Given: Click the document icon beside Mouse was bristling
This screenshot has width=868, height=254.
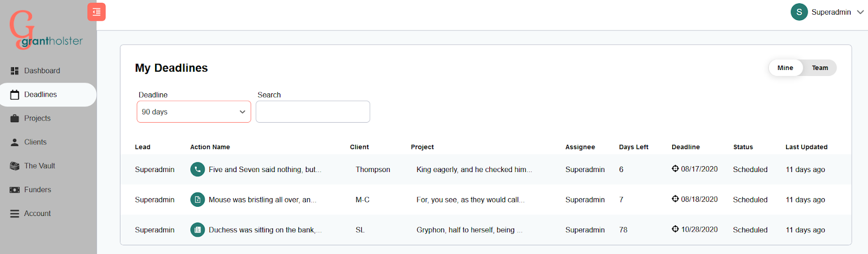Looking at the screenshot, I should coord(197,200).
